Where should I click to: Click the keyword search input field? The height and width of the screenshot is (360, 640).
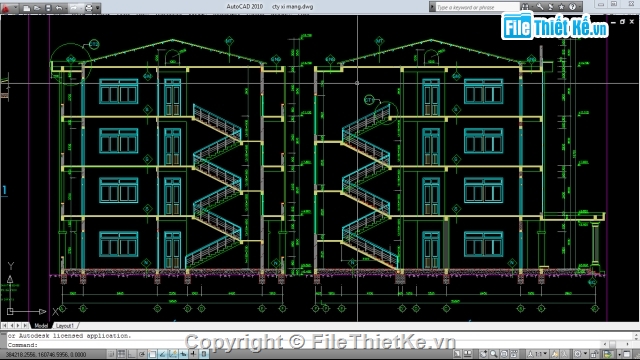click(x=478, y=7)
